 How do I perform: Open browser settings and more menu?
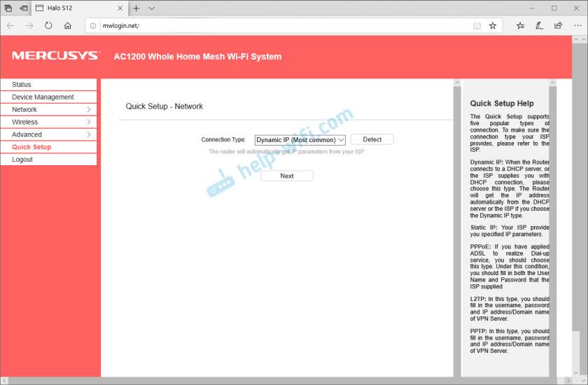pos(577,25)
